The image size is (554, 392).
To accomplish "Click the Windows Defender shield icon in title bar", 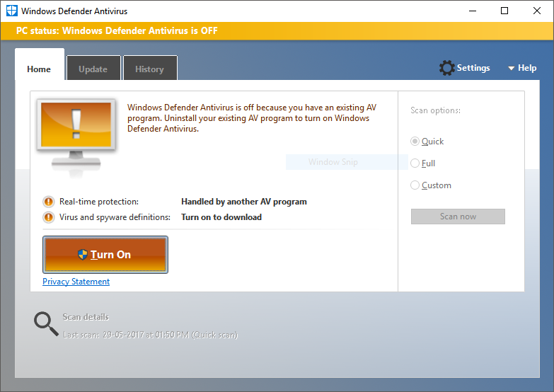I will point(11,11).
